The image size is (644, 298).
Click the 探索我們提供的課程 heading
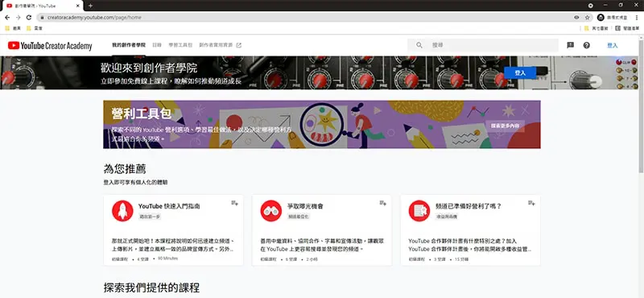[151, 288]
